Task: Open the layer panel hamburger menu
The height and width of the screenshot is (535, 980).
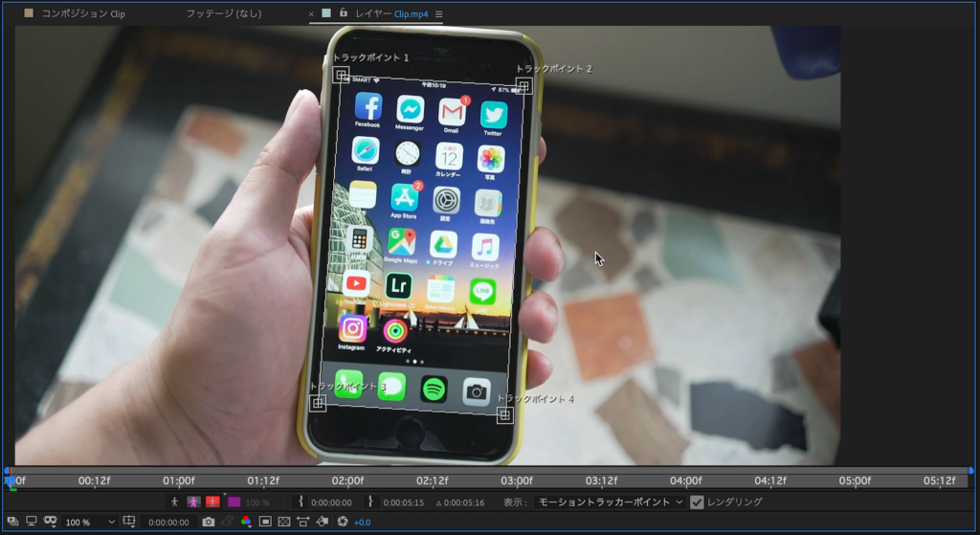Action: [438, 13]
